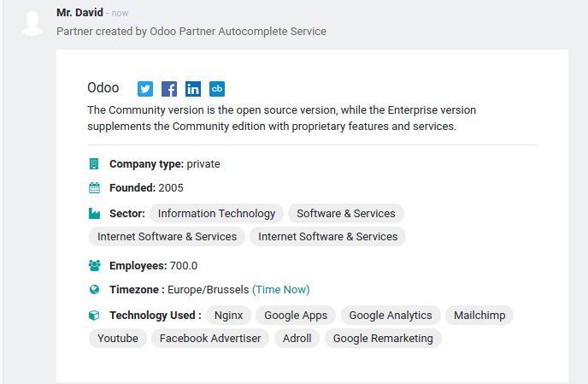Open Odoo's LinkedIn page icon
This screenshot has height=384, width=588.
click(x=193, y=89)
